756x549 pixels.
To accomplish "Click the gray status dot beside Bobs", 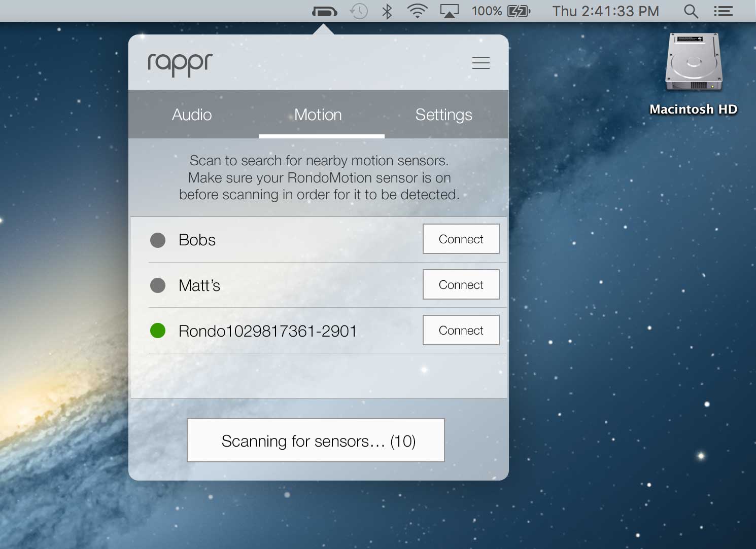I will 158,240.
